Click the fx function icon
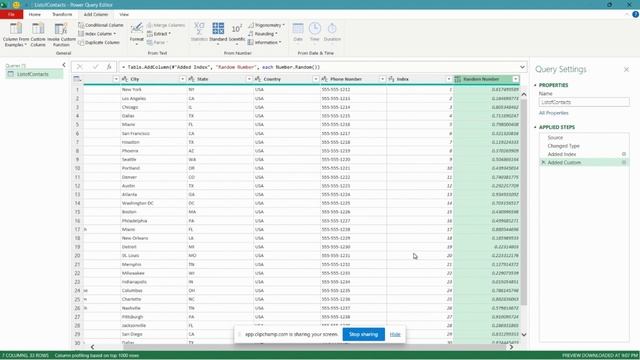Image resolution: width=640 pixels, height=360 pixels. click(109, 67)
